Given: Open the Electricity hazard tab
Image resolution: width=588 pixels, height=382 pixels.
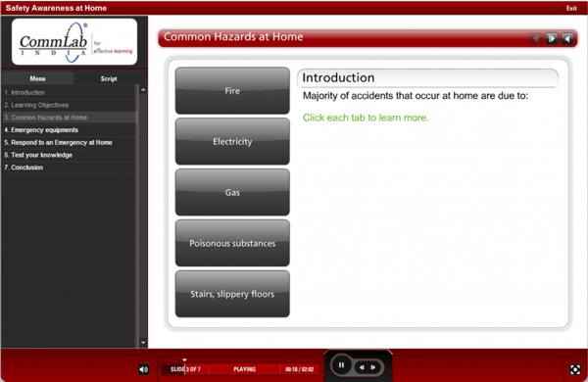Looking at the screenshot, I should click(232, 141).
